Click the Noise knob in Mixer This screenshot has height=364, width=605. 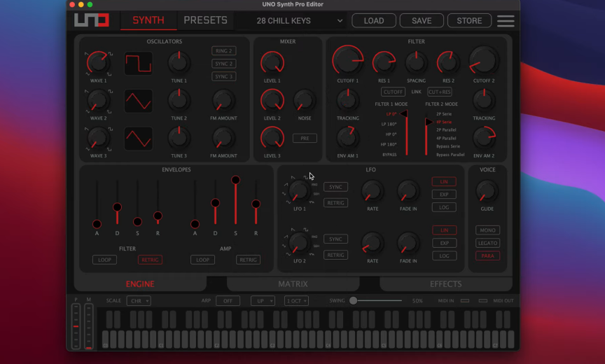tap(304, 101)
